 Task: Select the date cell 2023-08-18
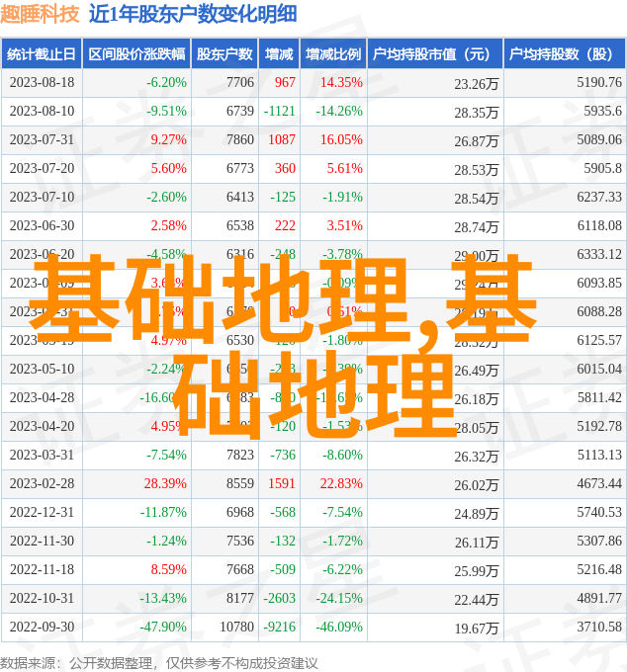point(42,82)
